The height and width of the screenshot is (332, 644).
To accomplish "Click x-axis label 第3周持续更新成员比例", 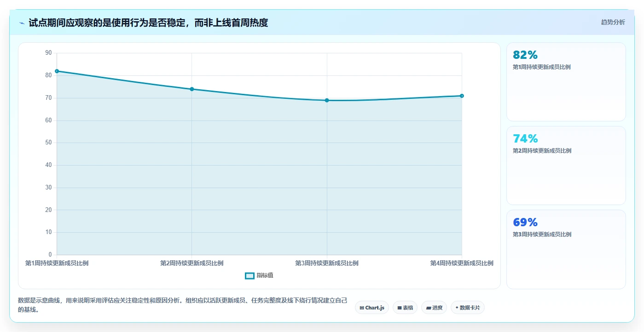I will pyautogui.click(x=327, y=263).
